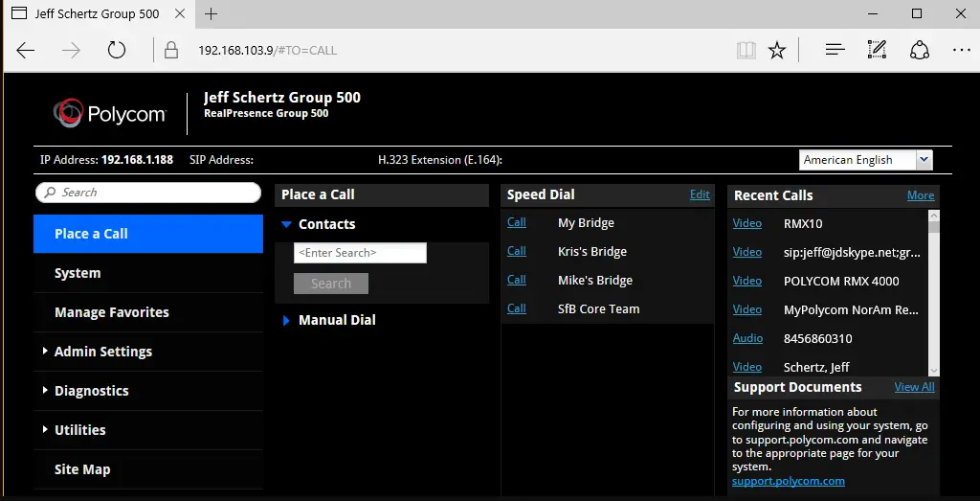Click the Jeff Schertz Group 500 browser tab
Image resolution: width=980 pixels, height=501 pixels.
pos(99,13)
